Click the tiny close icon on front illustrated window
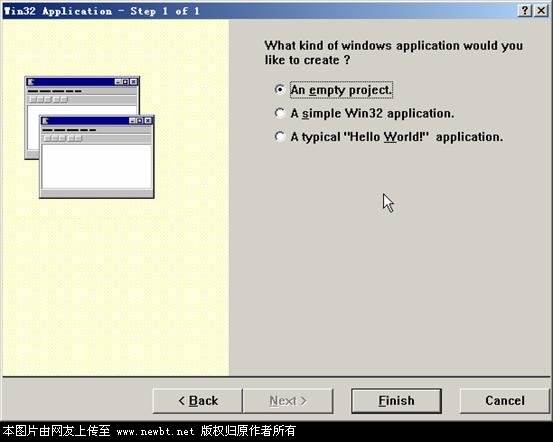The width and height of the screenshot is (553, 442). 148,121
